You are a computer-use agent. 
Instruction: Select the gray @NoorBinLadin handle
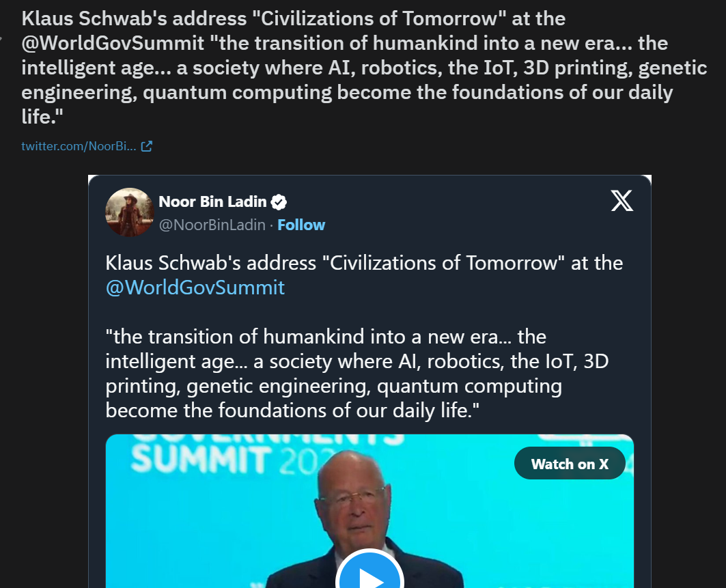(x=212, y=225)
